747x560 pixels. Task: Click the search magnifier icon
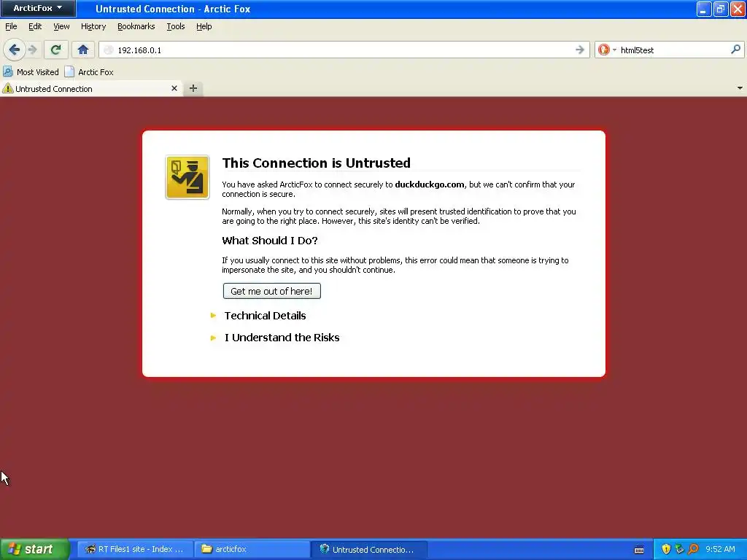coord(735,50)
